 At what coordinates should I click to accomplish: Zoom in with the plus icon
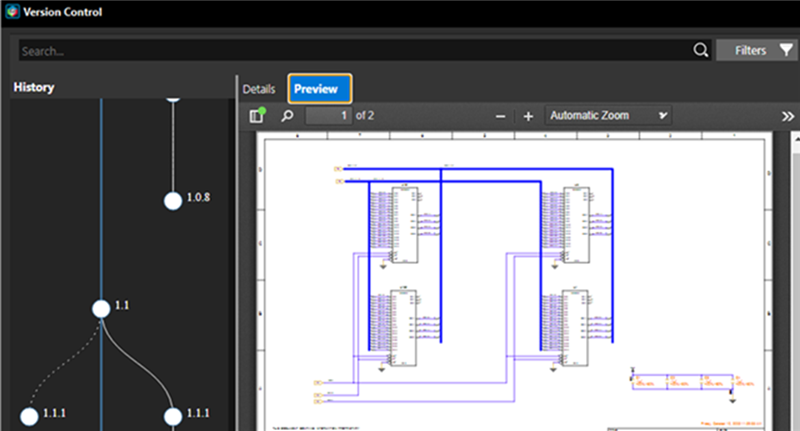(528, 116)
